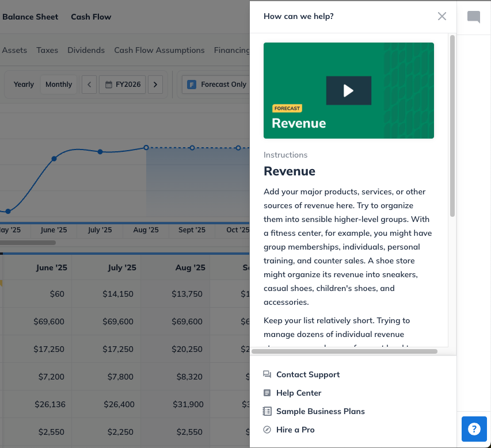Select the Monthly view toggle

pos(59,85)
